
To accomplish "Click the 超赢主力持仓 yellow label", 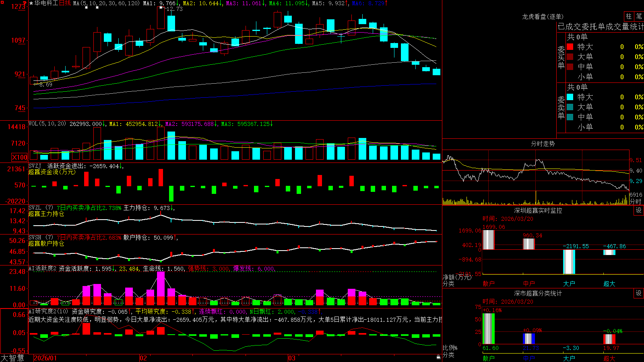I will (46, 214).
